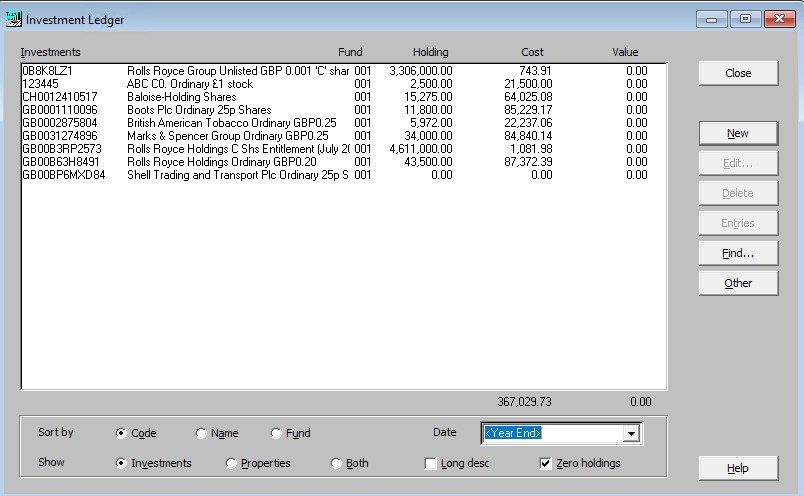This screenshot has width=804, height=496.
Task: Click cost value 22,237.06
Action: tap(528, 123)
